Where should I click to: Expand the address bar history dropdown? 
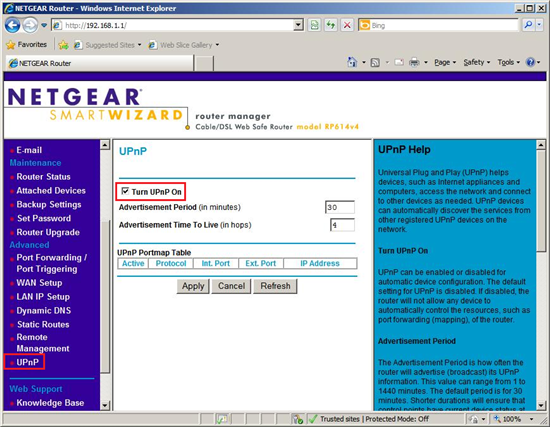pos(299,25)
